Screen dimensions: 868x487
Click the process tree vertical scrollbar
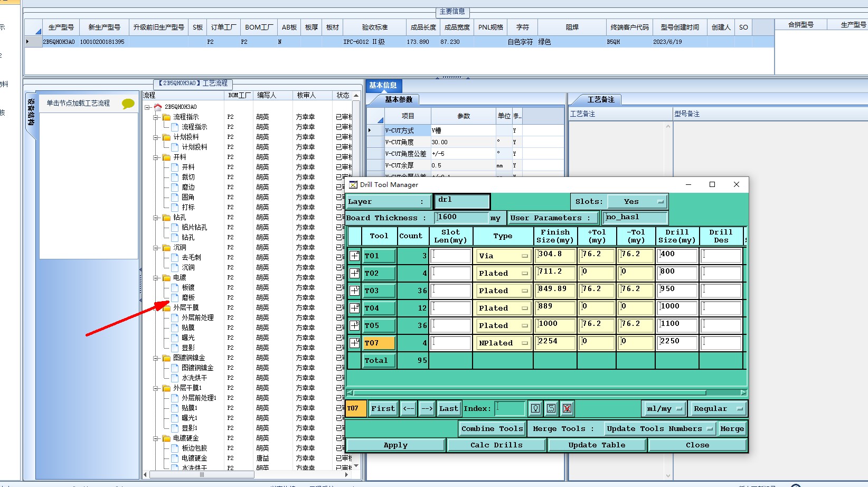[x=356, y=280]
